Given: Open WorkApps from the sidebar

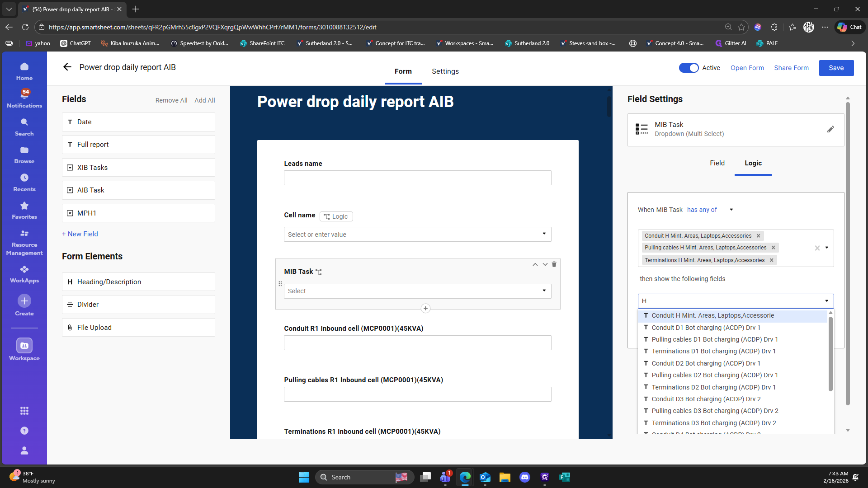Looking at the screenshot, I should click(24, 274).
